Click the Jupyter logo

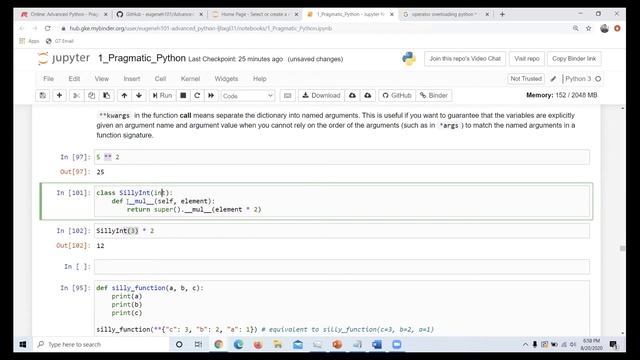pos(64,58)
